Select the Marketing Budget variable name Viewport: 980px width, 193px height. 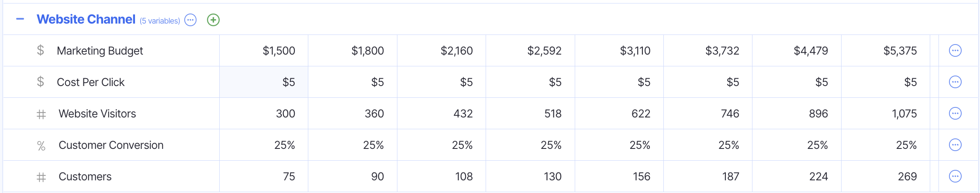(100, 51)
